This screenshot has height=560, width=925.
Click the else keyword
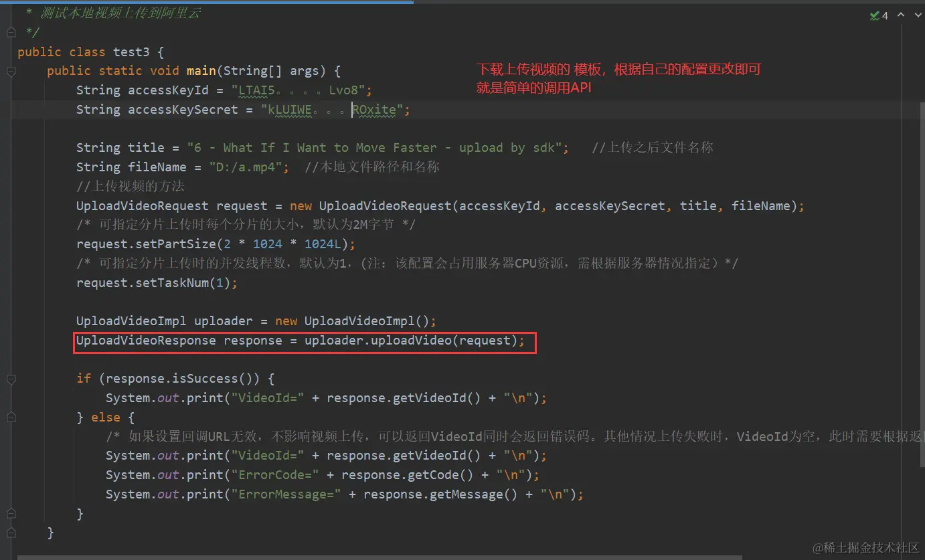(x=106, y=417)
